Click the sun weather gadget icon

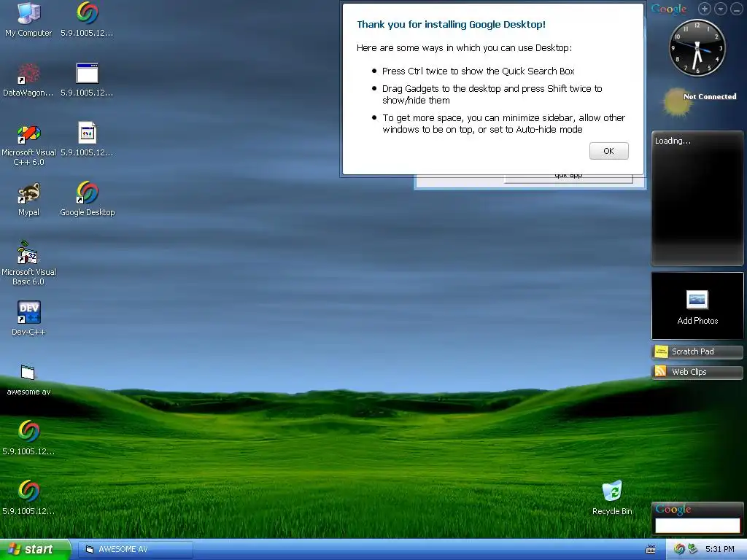pyautogui.click(x=676, y=102)
